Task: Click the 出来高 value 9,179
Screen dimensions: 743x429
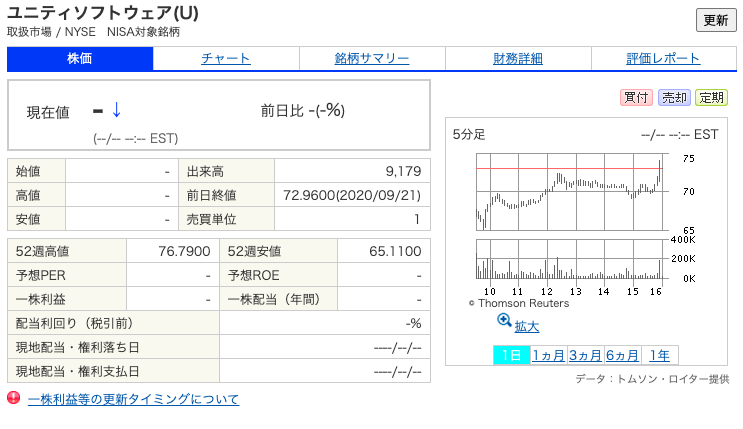Action: 403,171
